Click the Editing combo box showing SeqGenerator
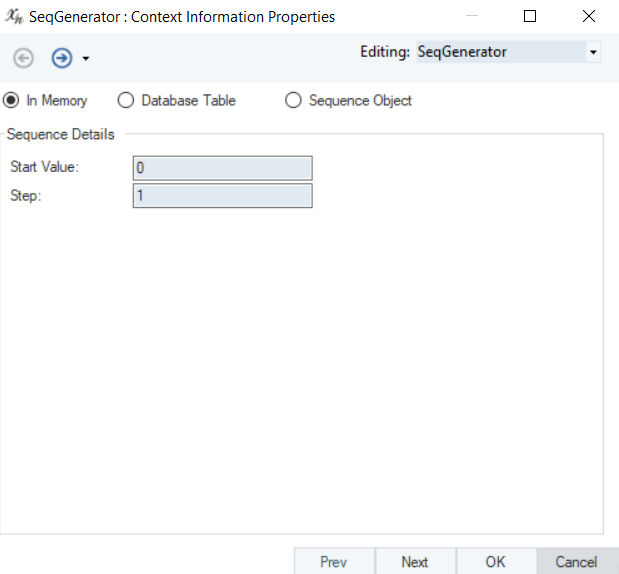Screen dimensions: 619x574 pyautogui.click(x=508, y=52)
